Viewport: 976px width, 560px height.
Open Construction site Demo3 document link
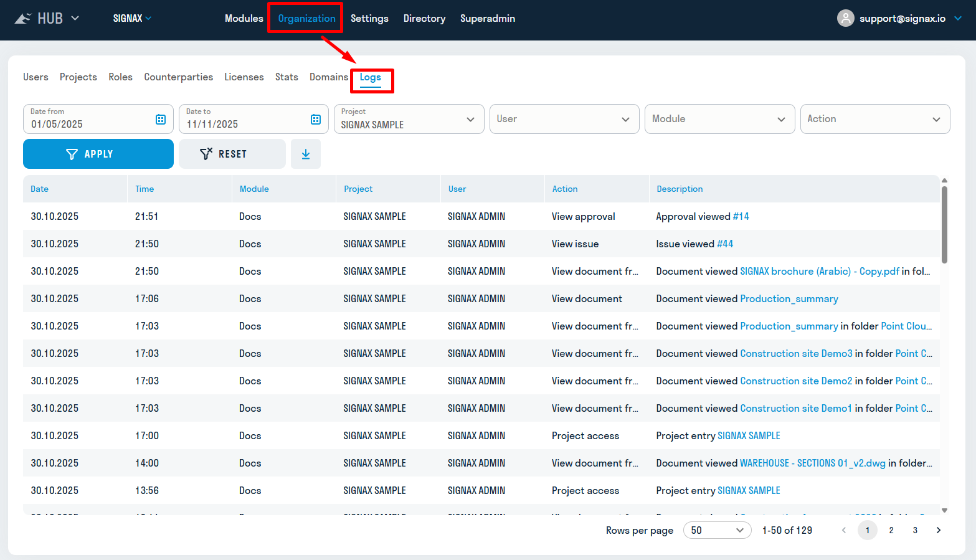coord(796,354)
